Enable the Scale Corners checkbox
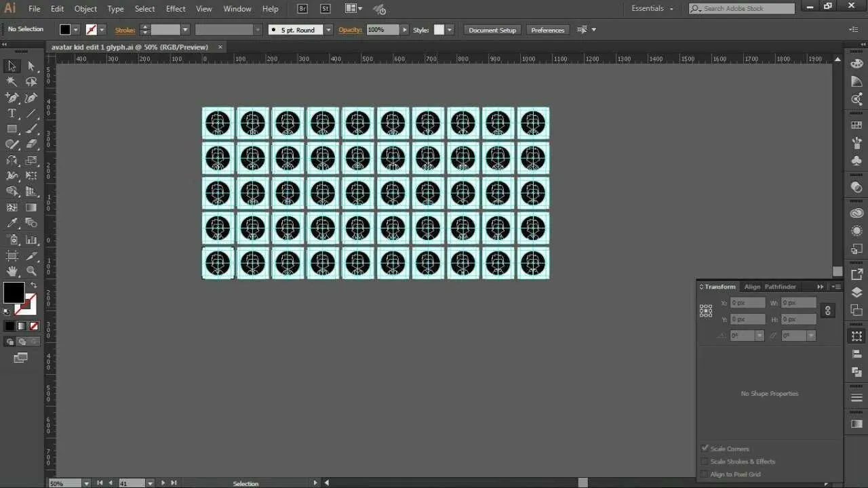The width and height of the screenshot is (868, 488). click(705, 448)
